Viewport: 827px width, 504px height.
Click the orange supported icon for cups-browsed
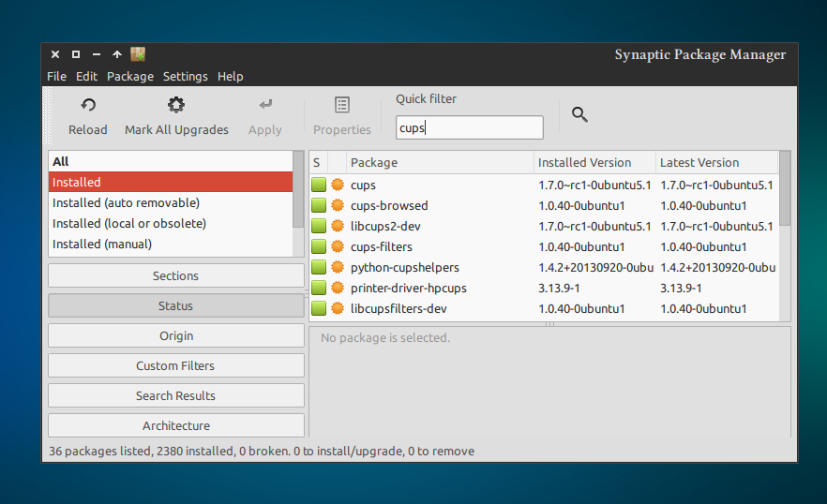click(338, 205)
